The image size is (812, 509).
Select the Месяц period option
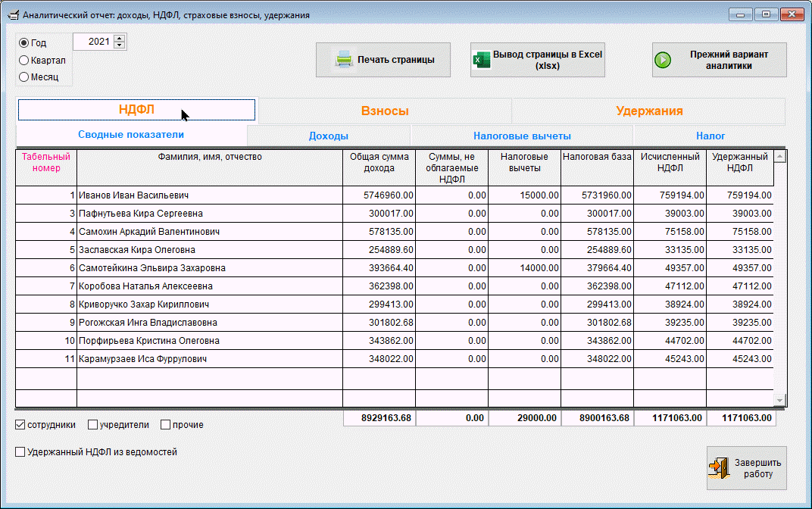(x=24, y=77)
